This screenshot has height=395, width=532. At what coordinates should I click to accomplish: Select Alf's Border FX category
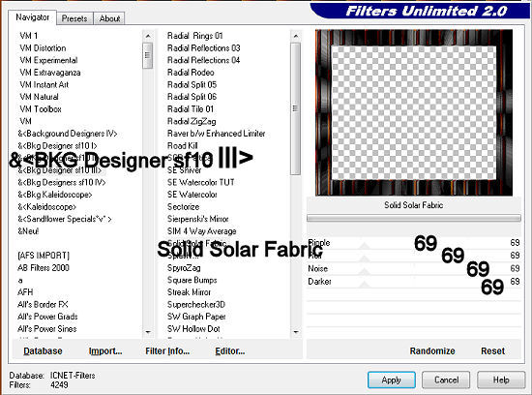[43, 304]
